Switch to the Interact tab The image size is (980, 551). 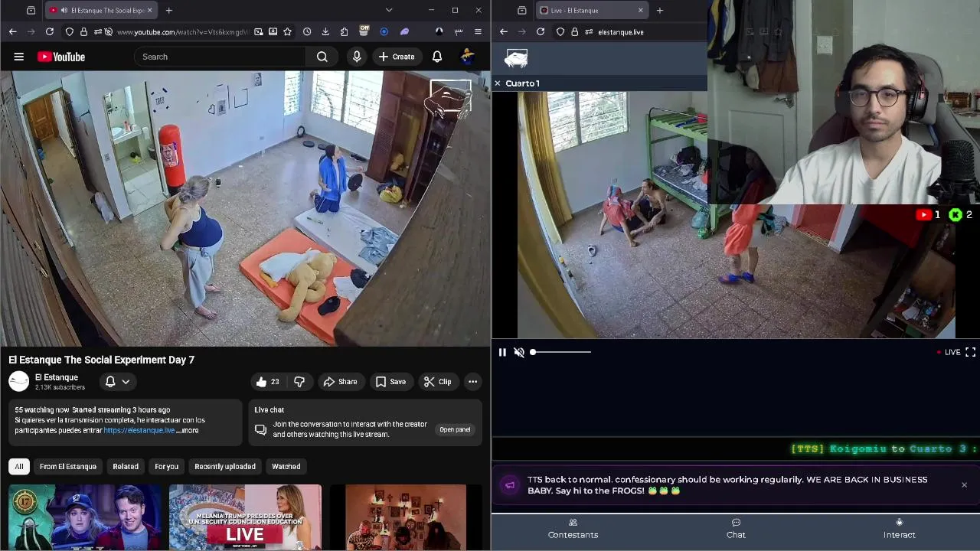pos(900,529)
